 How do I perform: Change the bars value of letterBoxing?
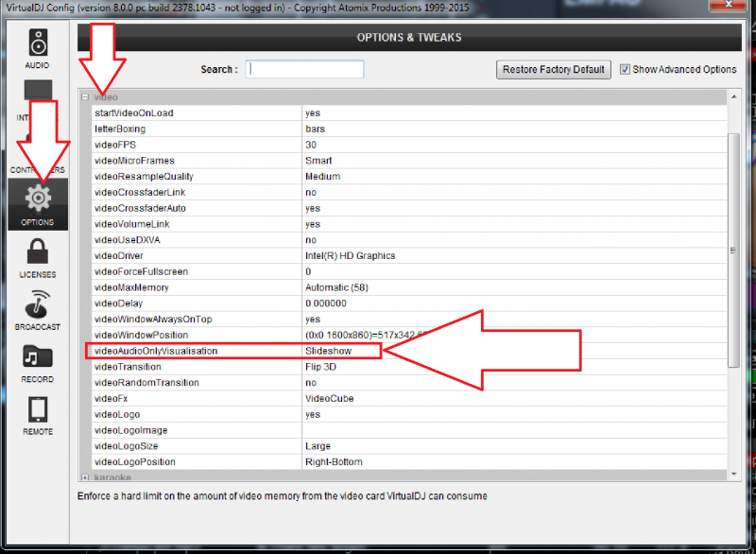(x=316, y=129)
